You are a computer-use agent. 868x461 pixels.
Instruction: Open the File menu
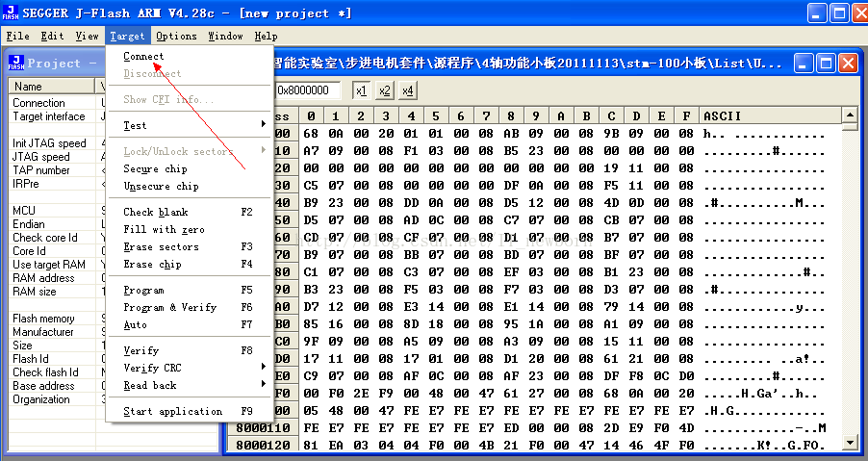click(17, 36)
